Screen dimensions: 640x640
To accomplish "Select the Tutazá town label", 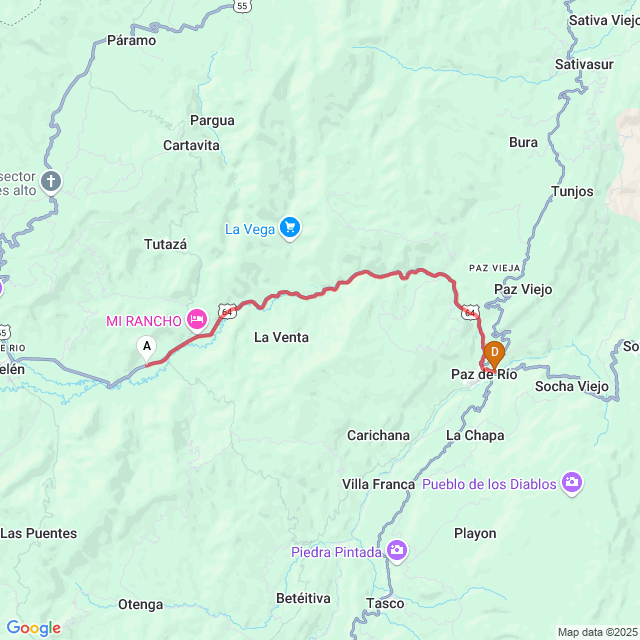I will pyautogui.click(x=165, y=244).
